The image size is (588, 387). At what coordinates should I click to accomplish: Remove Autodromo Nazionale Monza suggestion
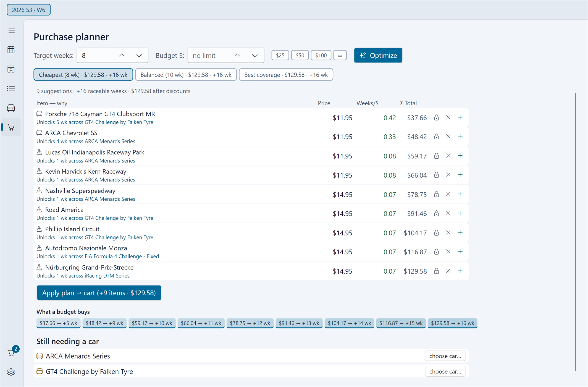(448, 252)
